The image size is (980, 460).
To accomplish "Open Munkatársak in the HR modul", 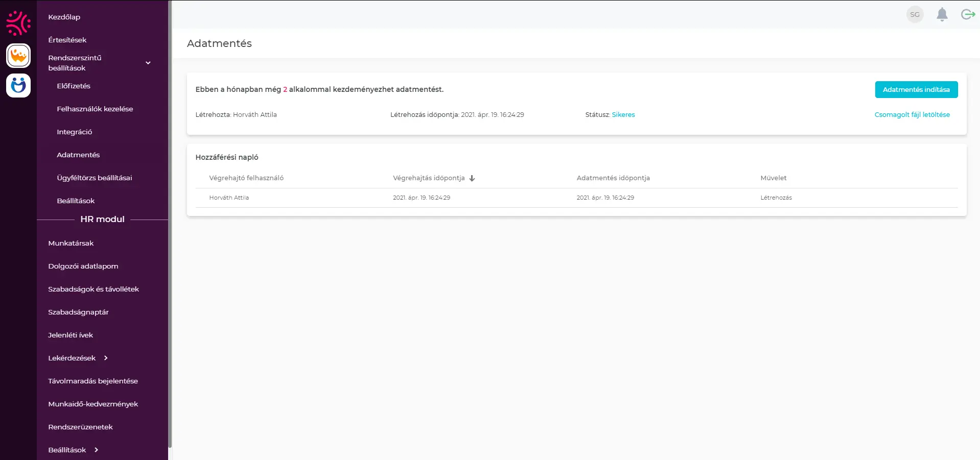I will (x=71, y=243).
